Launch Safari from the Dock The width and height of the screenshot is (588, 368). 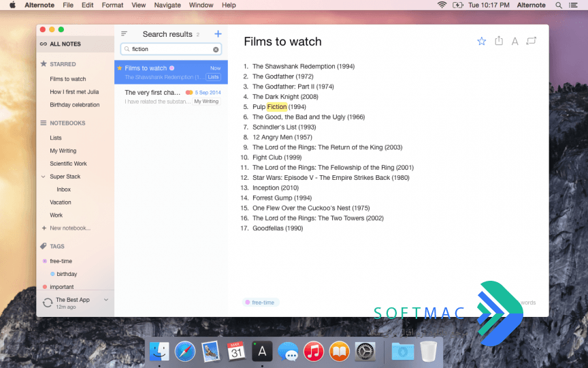click(x=185, y=352)
